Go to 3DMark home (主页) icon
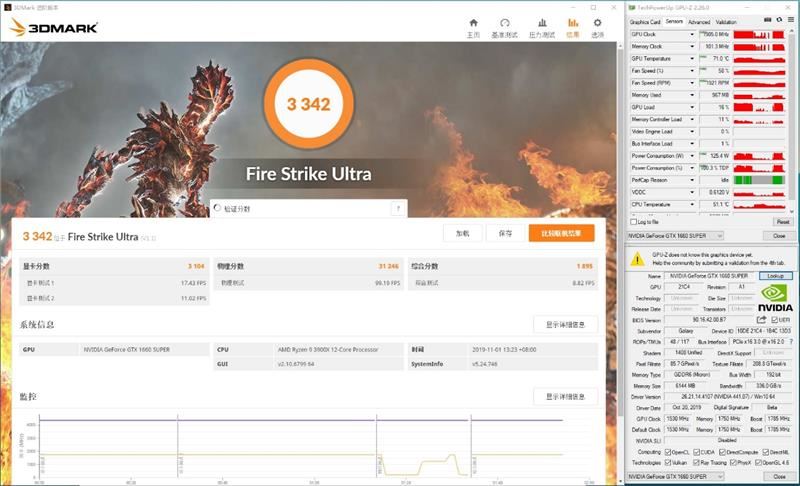Screen dimensions: 800x486 click(473, 23)
